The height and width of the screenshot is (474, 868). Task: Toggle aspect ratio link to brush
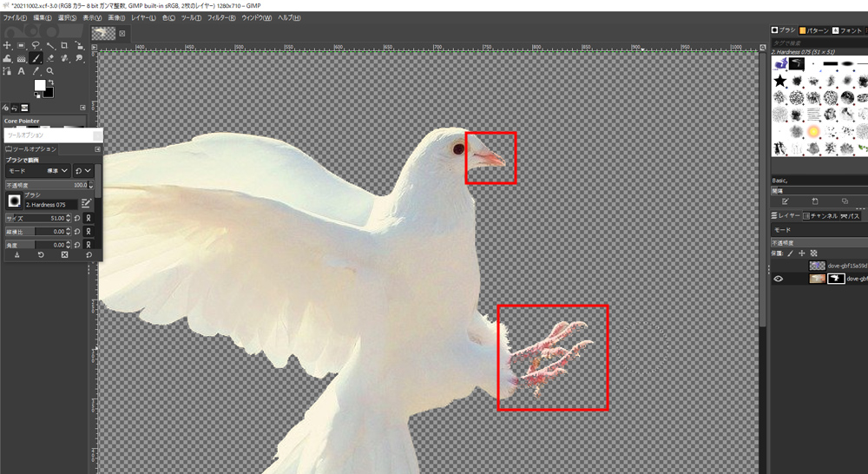click(88, 232)
